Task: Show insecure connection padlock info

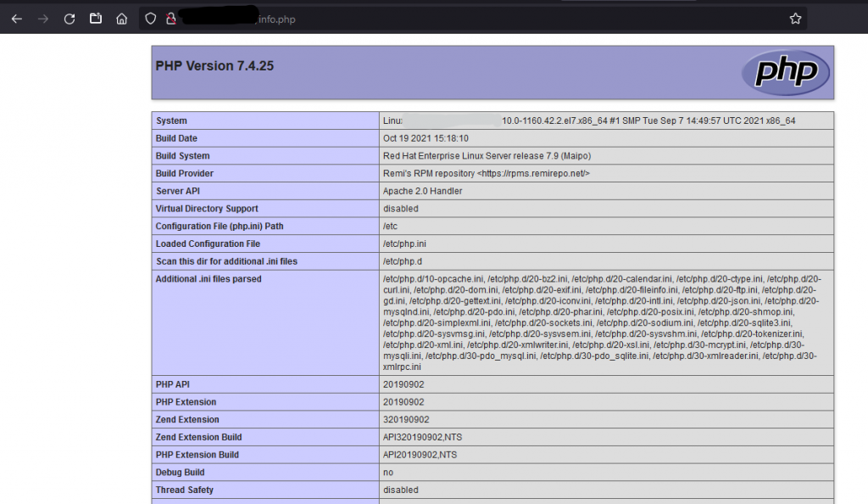Action: [170, 19]
